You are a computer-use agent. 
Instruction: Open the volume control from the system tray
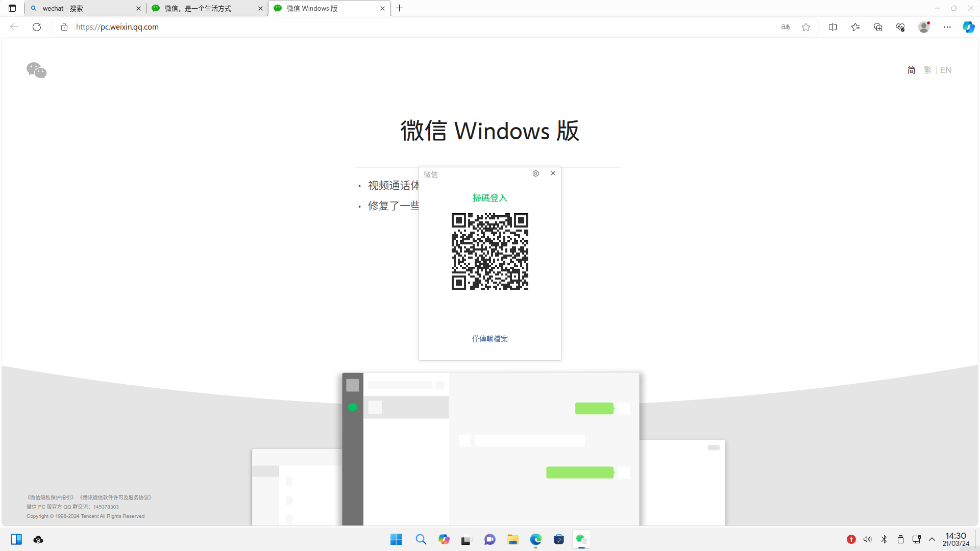[868, 539]
